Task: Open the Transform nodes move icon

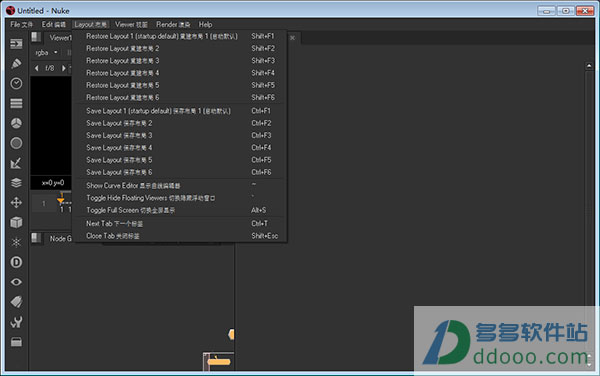Action: 16,202
